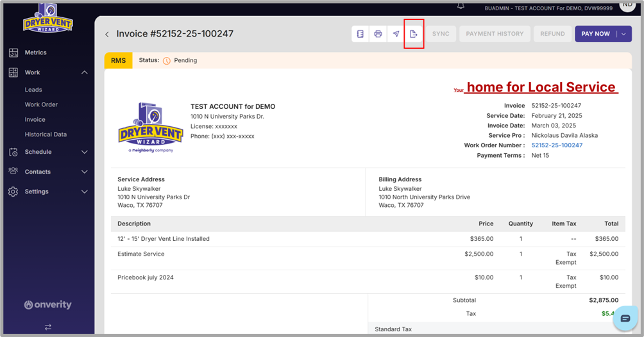Click the 'Description' column header
644x337 pixels.
tap(134, 224)
